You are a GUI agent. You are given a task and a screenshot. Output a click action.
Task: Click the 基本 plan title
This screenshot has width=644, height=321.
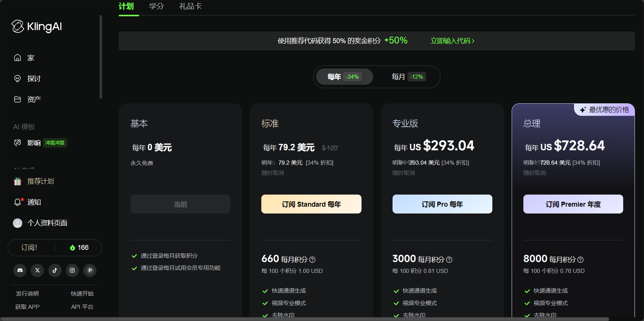[139, 123]
